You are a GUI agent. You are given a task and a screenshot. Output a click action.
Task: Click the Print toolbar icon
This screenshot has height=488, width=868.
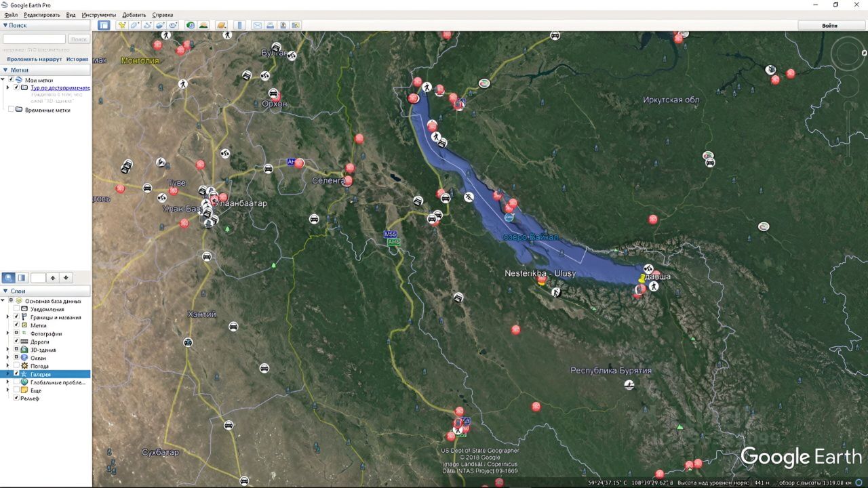[270, 25]
